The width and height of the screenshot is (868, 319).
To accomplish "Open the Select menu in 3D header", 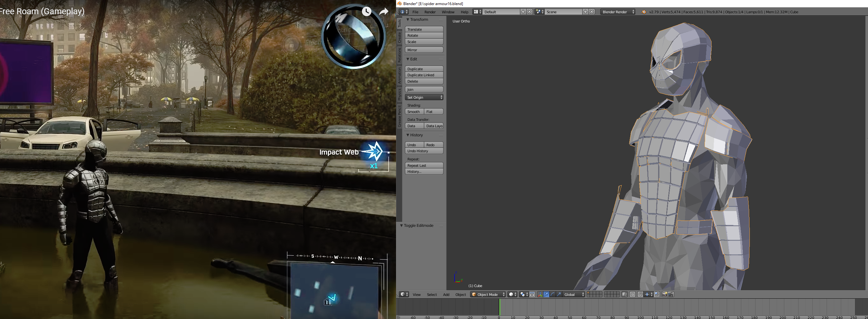I will (x=432, y=294).
